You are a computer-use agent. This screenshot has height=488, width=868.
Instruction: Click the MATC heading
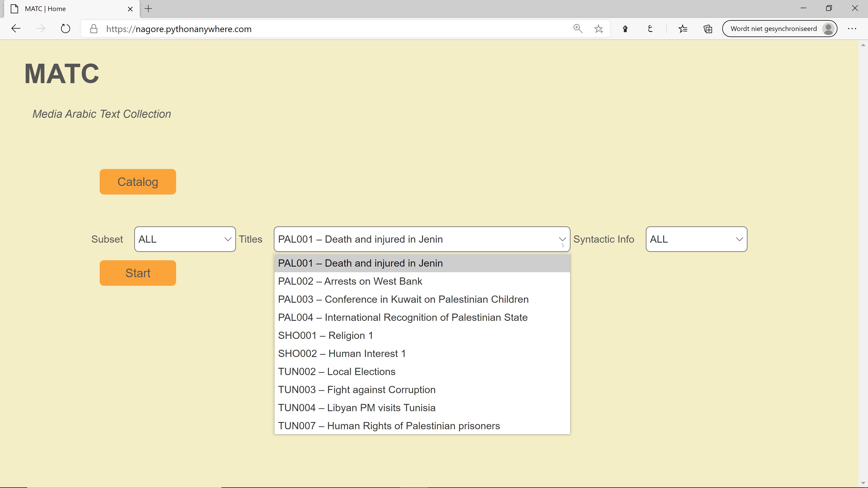[62, 74]
